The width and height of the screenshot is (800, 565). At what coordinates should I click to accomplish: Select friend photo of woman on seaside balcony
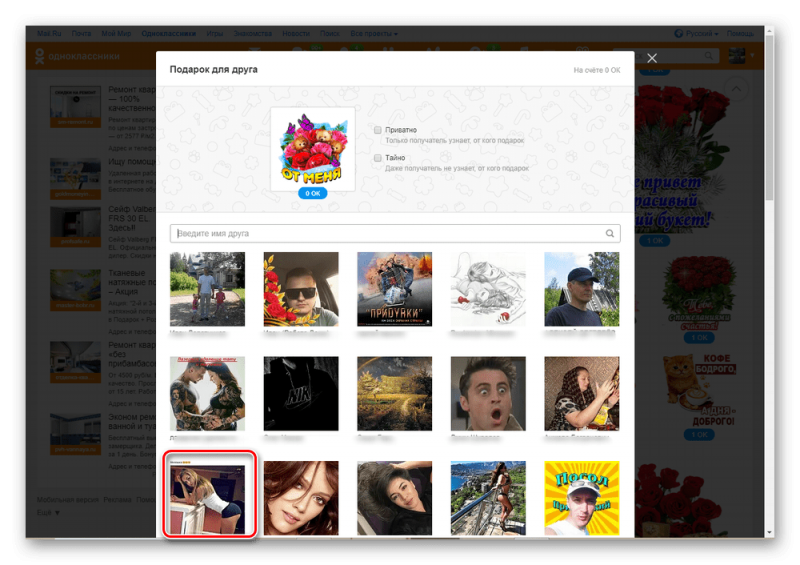point(488,498)
